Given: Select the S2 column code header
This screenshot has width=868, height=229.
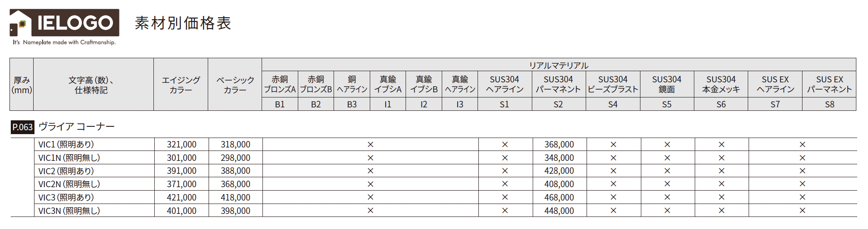Looking at the screenshot, I should pyautogui.click(x=559, y=104).
